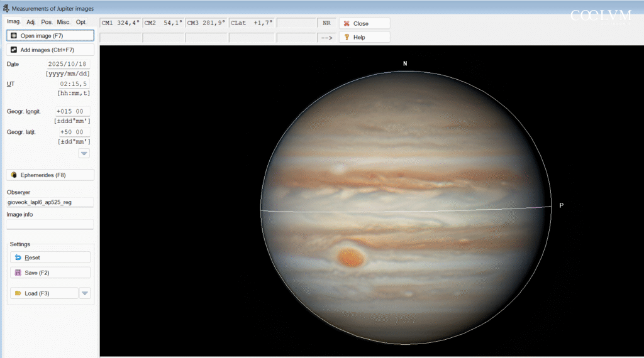Expand the arrow below geographic latitude field
The image size is (644, 358).
(84, 153)
